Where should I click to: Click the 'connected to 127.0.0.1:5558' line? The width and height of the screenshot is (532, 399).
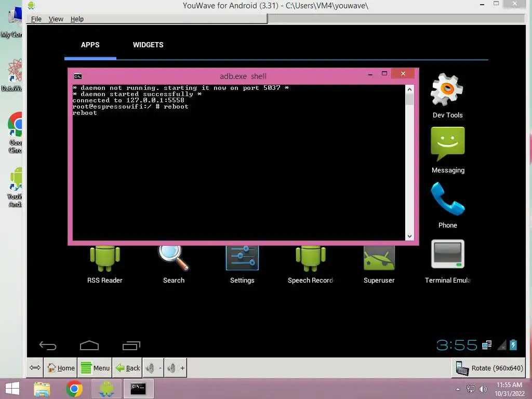click(x=128, y=100)
